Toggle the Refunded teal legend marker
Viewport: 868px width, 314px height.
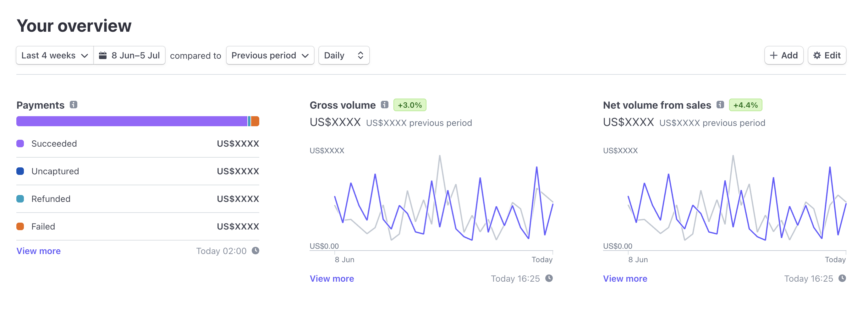point(20,198)
